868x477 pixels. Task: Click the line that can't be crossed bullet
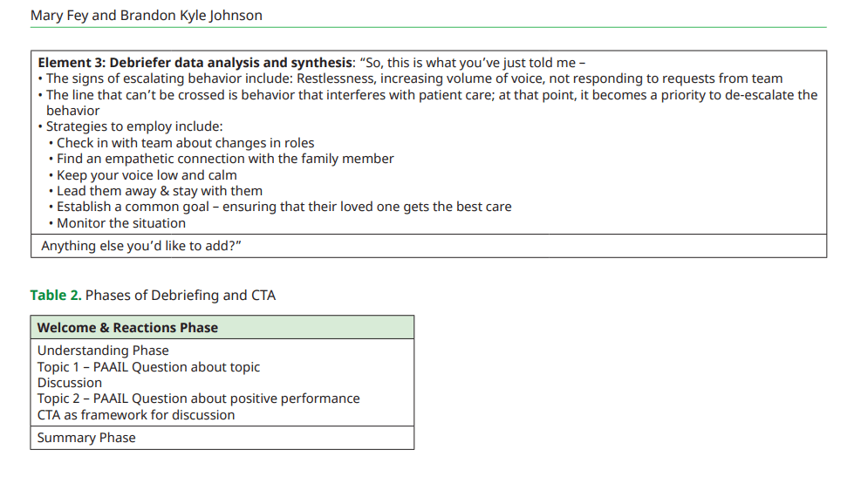tap(431, 95)
